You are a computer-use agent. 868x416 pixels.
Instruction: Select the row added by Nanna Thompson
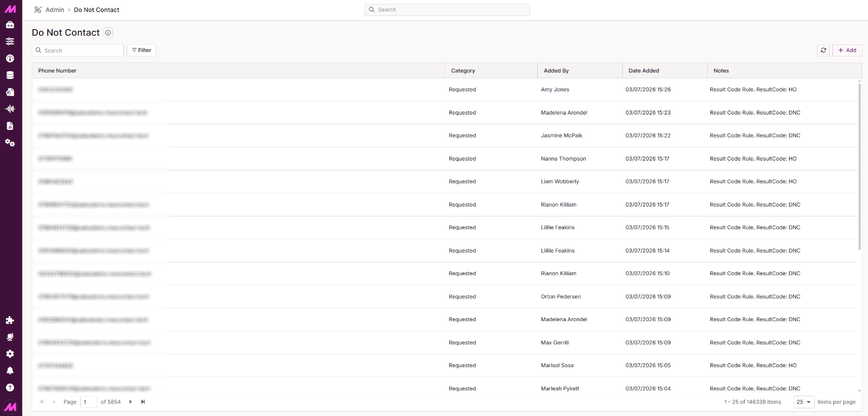point(444,158)
